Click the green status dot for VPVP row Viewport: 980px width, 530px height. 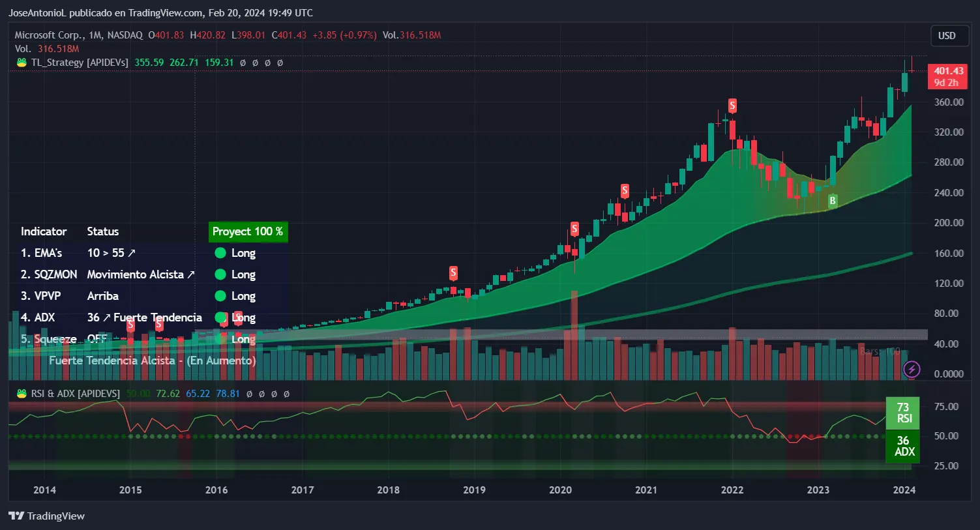[x=220, y=296]
